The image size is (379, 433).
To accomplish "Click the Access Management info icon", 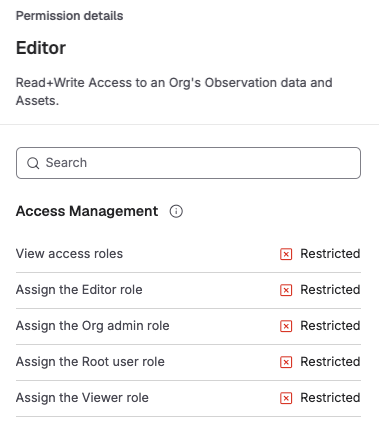I will 176,211.
